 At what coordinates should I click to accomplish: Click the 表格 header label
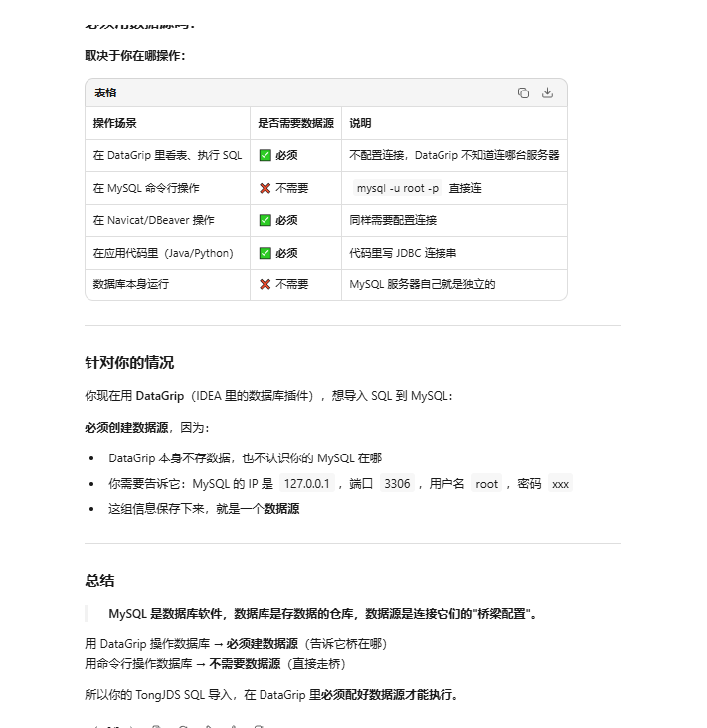105,92
